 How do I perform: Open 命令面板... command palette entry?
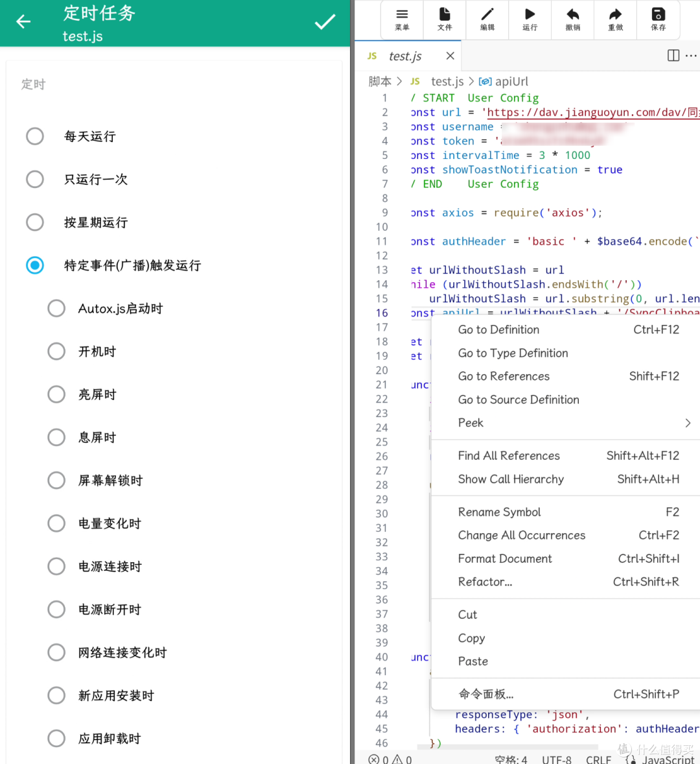(x=566, y=695)
